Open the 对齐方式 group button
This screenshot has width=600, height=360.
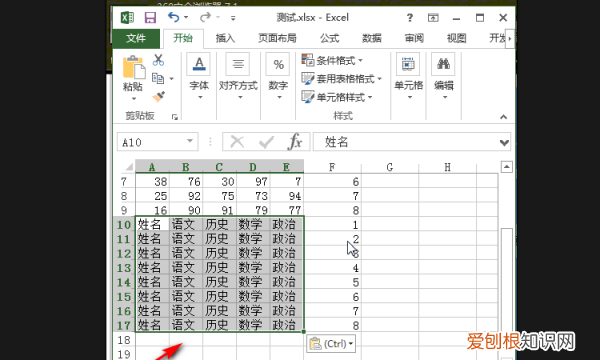point(238,77)
